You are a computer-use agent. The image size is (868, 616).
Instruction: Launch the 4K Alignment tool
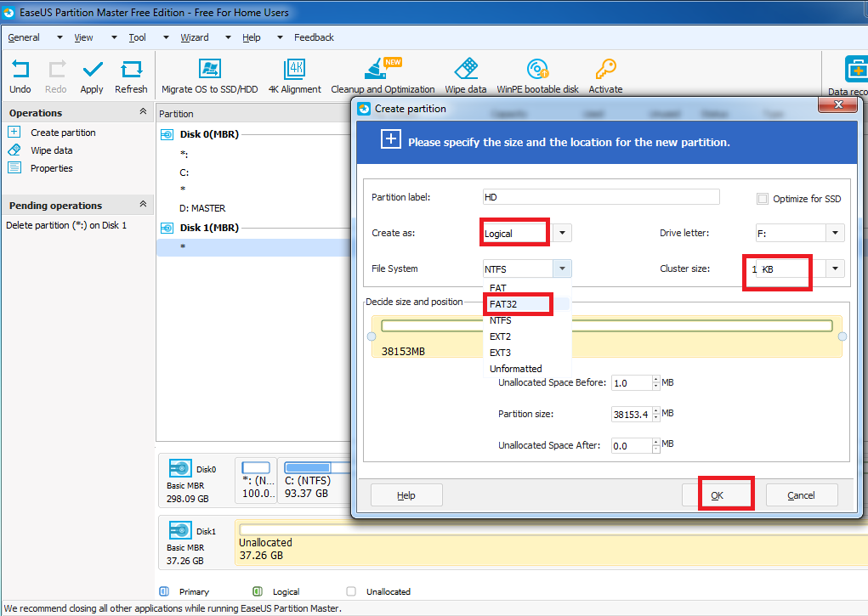(x=294, y=69)
